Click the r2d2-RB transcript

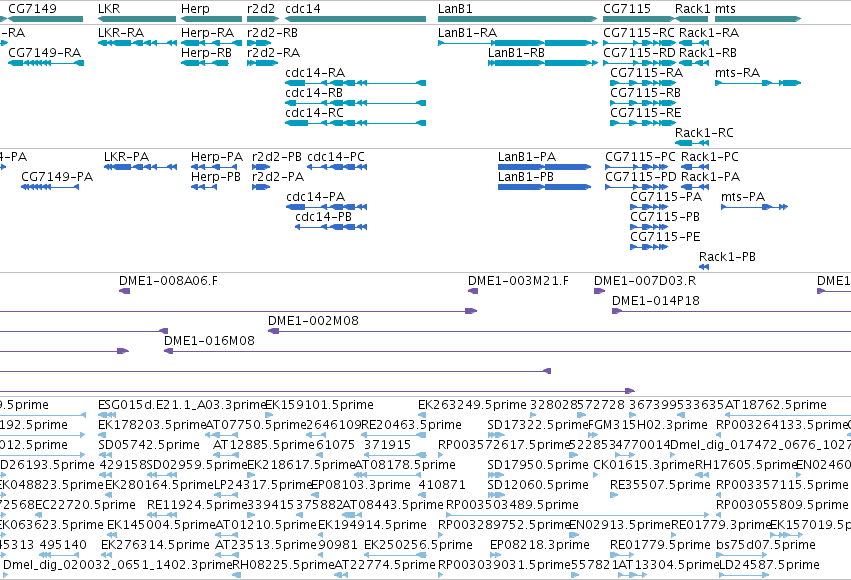click(259, 43)
